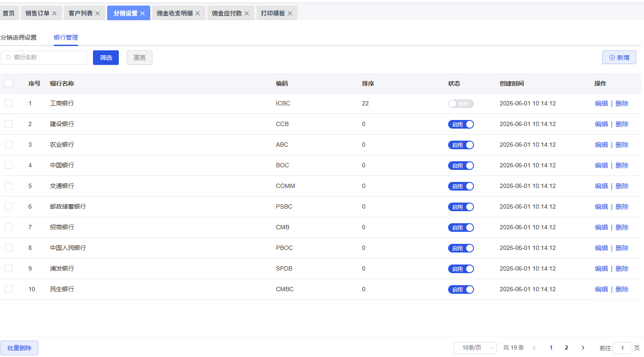This screenshot has width=644, height=357.
Task: Edit the 邮政储蓄银行 row
Action: point(601,206)
